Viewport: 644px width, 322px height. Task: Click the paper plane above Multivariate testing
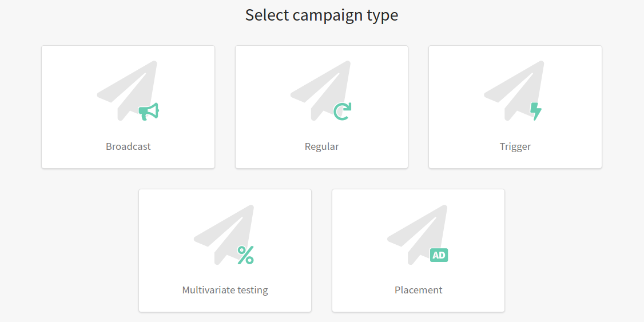coord(224,234)
